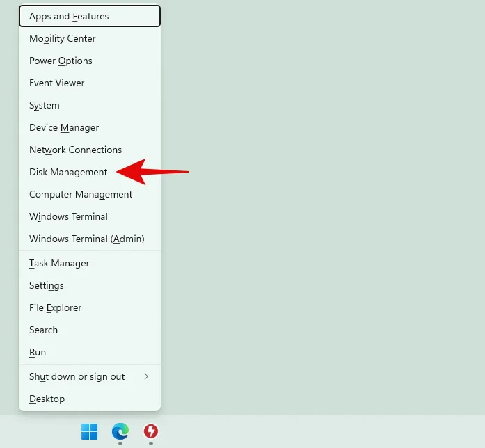Open Task Manager
The width and height of the screenshot is (485, 448).
click(x=59, y=263)
